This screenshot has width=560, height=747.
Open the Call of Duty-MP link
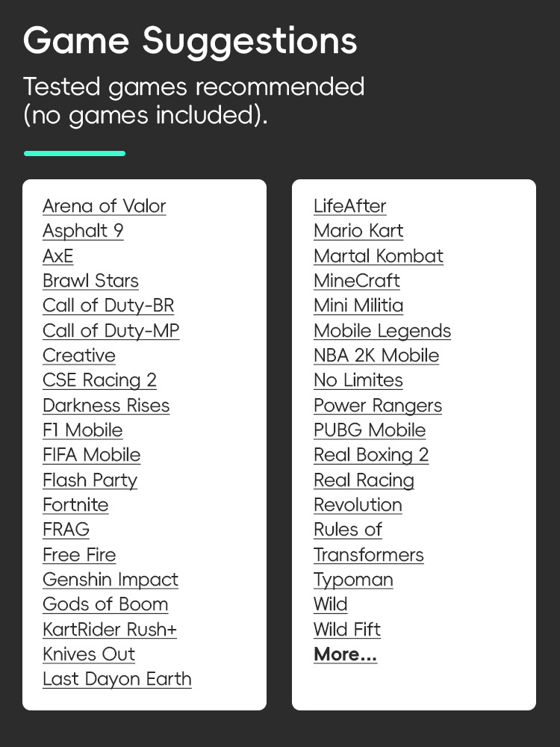(111, 330)
